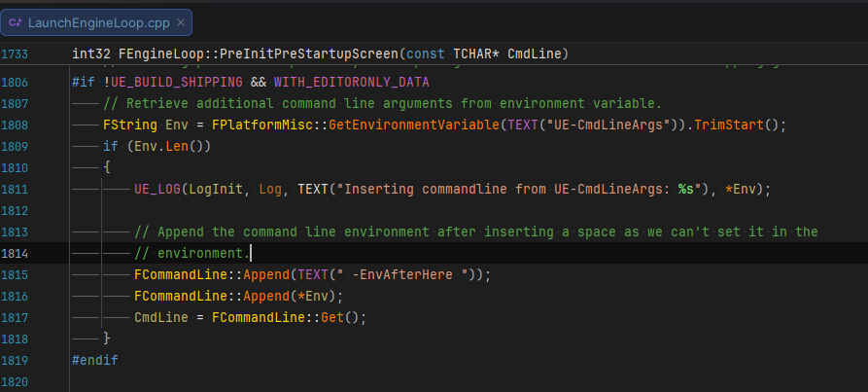This screenshot has height=392, width=868.
Task: Click line number 1806 in gutter
Action: coord(15,83)
